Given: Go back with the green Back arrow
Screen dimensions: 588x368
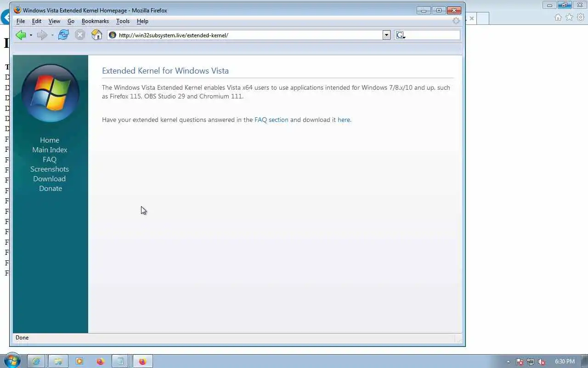Looking at the screenshot, I should pyautogui.click(x=21, y=35).
